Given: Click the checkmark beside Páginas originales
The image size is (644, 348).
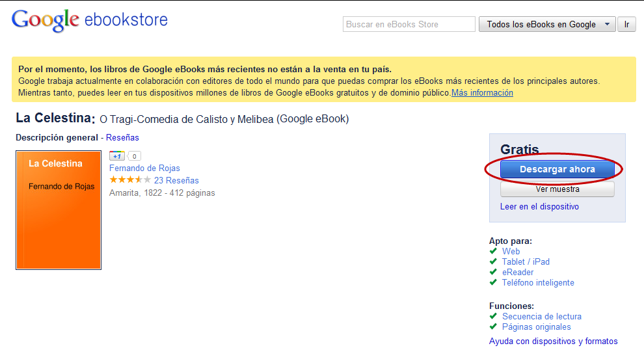Looking at the screenshot, I should pos(494,327).
